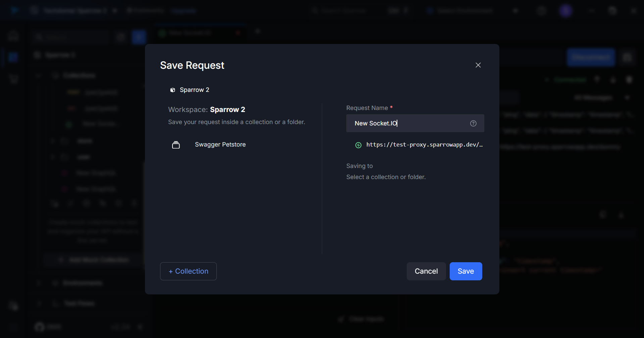Choose Swagger Petstore as save destination

point(220,145)
